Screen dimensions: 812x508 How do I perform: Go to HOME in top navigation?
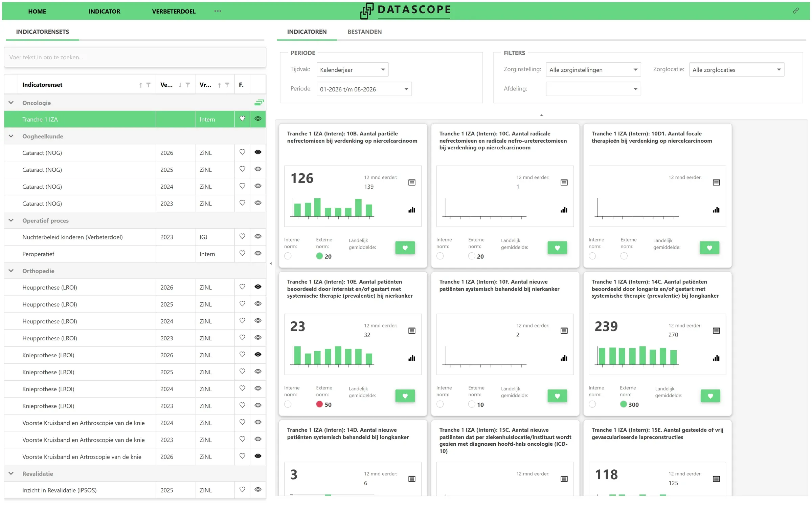click(x=37, y=12)
